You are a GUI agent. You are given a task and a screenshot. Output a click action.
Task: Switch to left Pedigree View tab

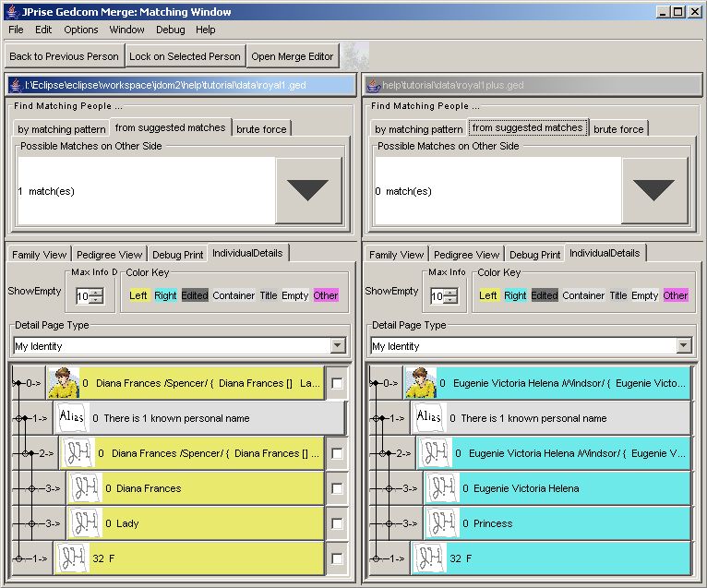tap(109, 254)
